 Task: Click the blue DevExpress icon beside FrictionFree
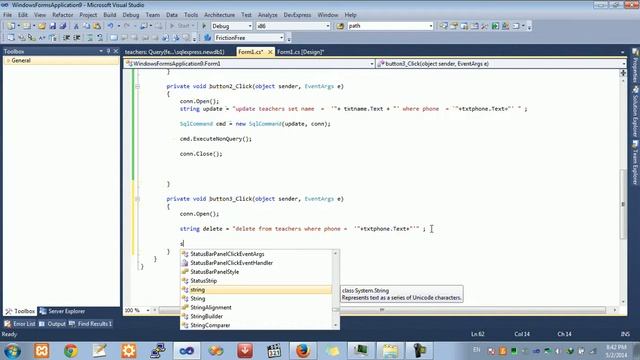tap(207, 38)
